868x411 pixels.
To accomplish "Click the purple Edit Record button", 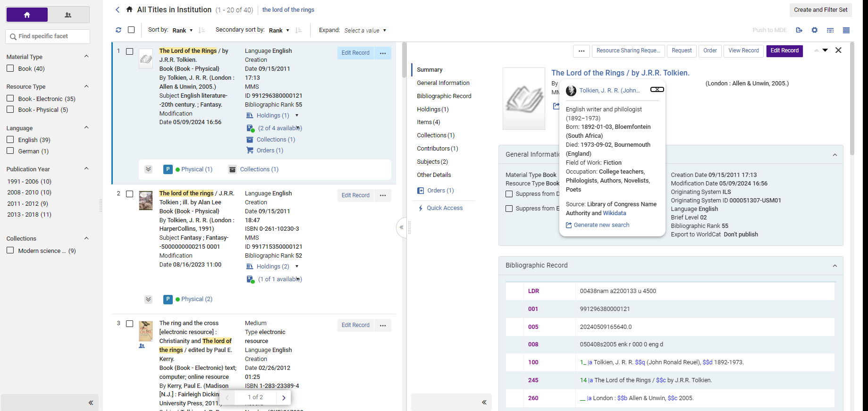I will pyautogui.click(x=784, y=50).
